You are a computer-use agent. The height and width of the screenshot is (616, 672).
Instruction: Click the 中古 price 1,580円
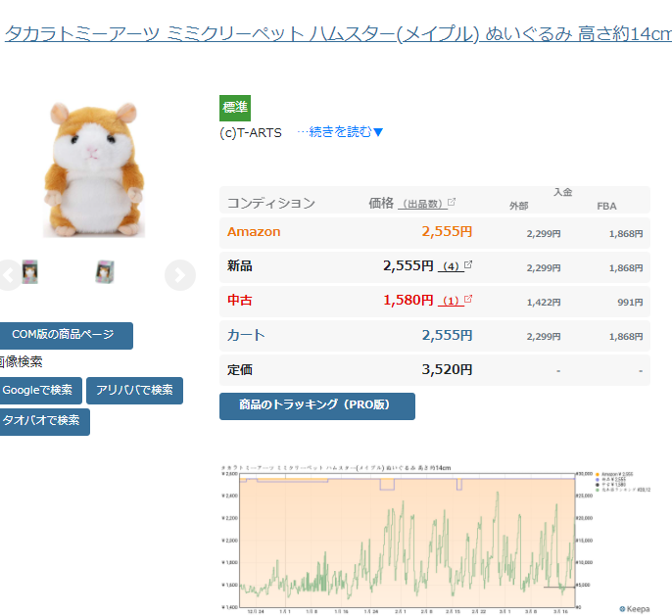click(408, 301)
